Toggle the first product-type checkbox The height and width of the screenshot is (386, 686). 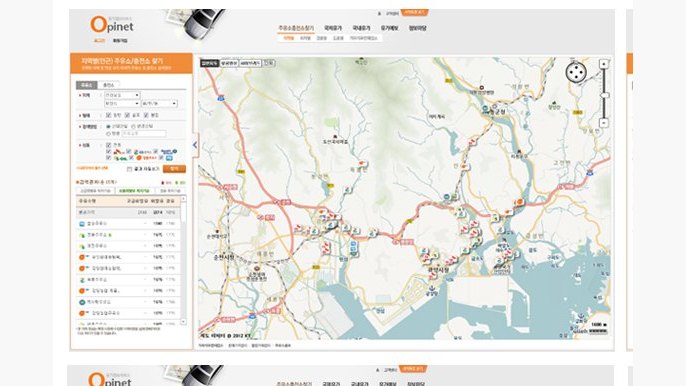pos(108,115)
